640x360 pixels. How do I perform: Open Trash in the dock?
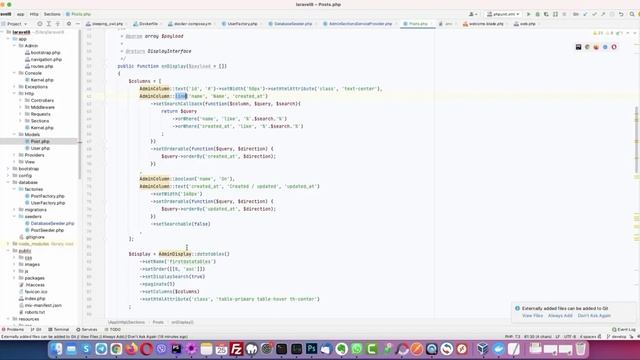[581, 349]
